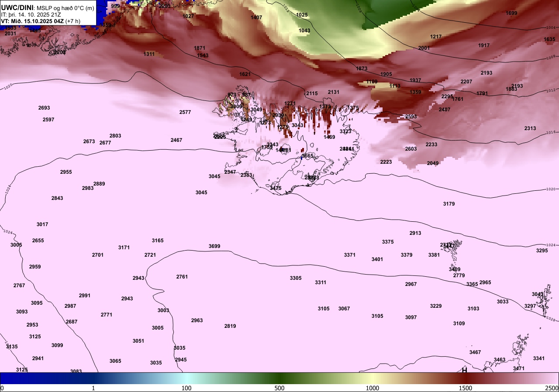Click the '1500' label on the color scale
The image size is (559, 392).
click(466, 388)
